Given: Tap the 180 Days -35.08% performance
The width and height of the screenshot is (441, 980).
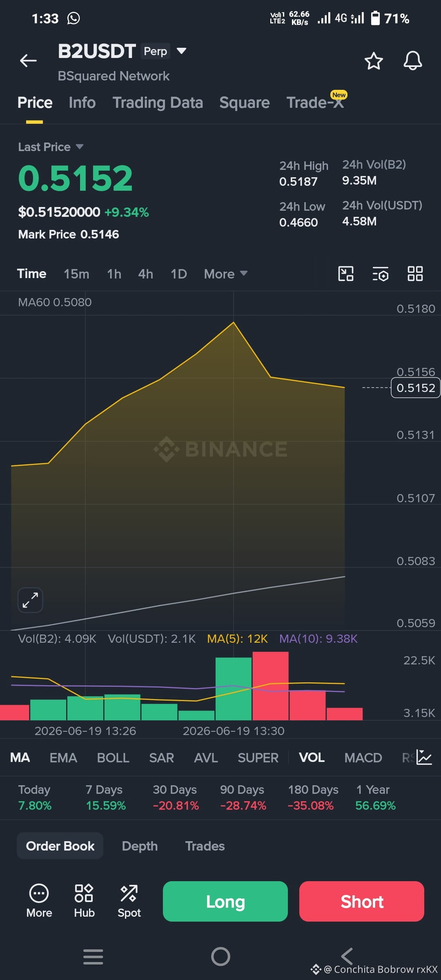Looking at the screenshot, I should tap(313, 797).
